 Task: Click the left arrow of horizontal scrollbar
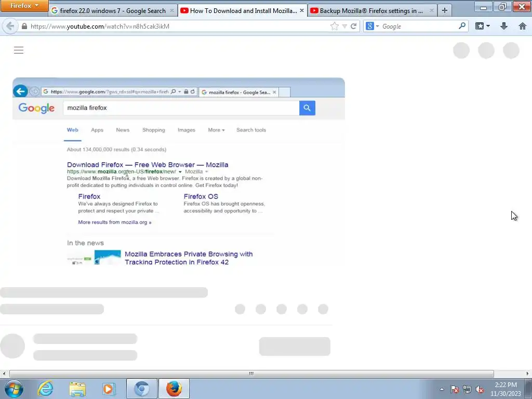pyautogui.click(x=4, y=374)
